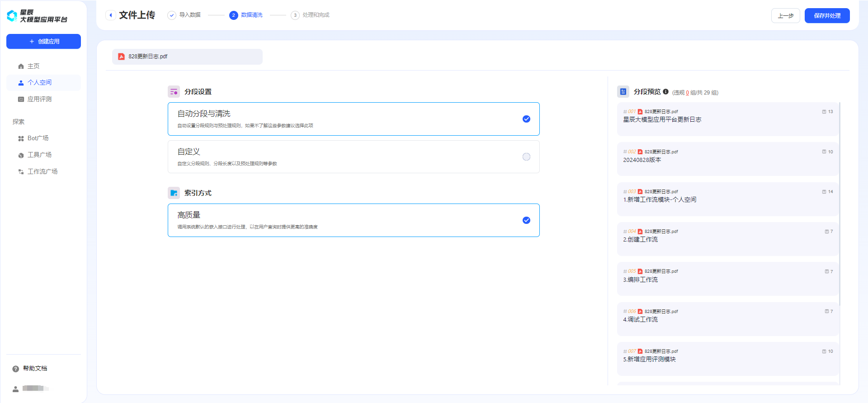Open 应用评测 in the sidebar
868x403 pixels.
coord(43,100)
